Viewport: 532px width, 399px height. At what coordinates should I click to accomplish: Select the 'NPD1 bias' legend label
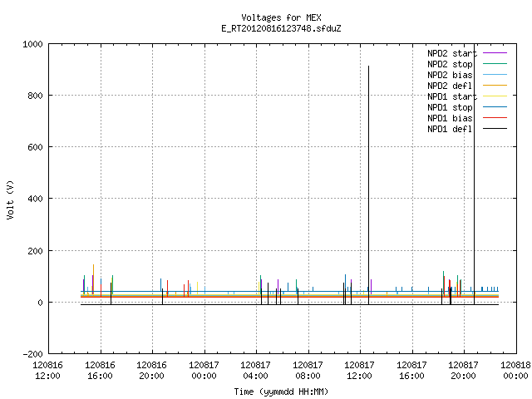(450, 118)
